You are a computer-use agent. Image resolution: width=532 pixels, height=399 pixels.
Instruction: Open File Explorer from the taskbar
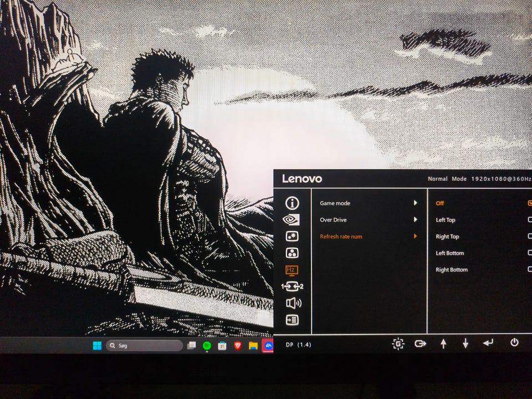(x=253, y=346)
